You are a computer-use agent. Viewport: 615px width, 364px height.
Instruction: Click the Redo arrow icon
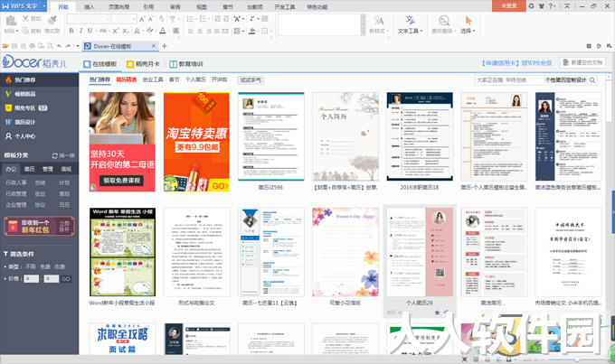click(68, 46)
